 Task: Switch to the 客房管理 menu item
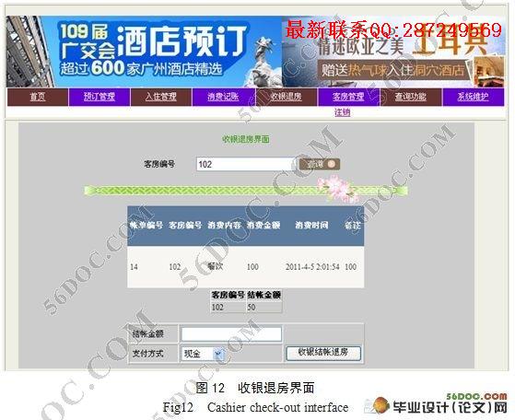click(348, 97)
